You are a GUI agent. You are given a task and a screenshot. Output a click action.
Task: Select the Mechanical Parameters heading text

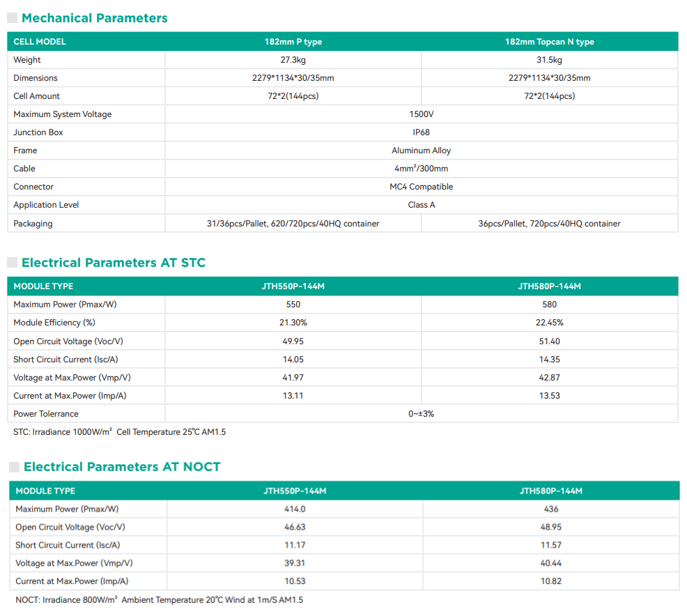(x=95, y=18)
